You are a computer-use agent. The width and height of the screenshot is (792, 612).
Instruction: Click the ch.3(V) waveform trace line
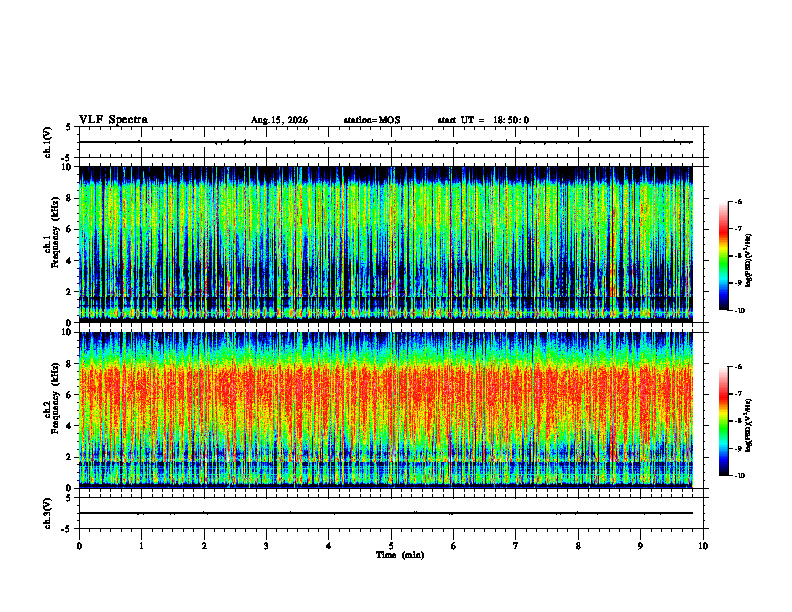pyautogui.click(x=386, y=513)
